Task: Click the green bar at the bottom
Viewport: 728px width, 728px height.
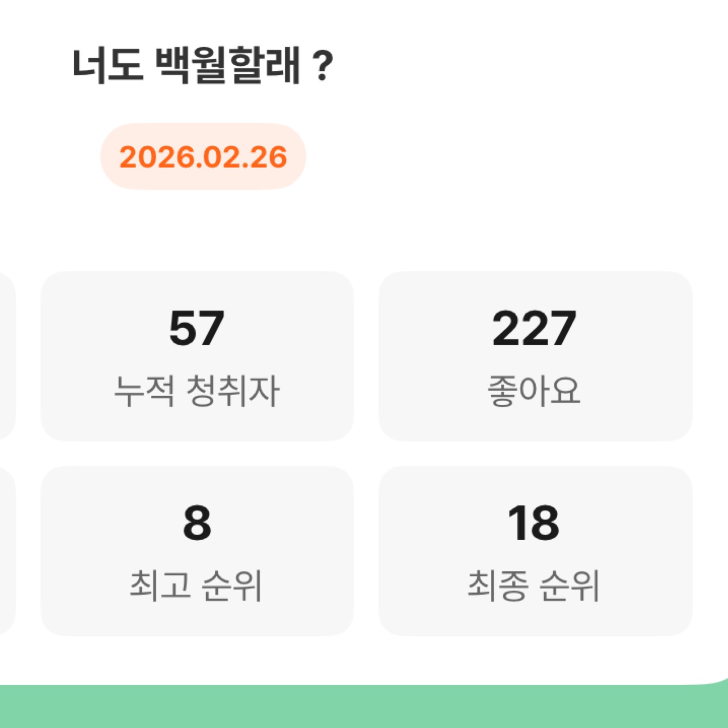Action: [364, 707]
